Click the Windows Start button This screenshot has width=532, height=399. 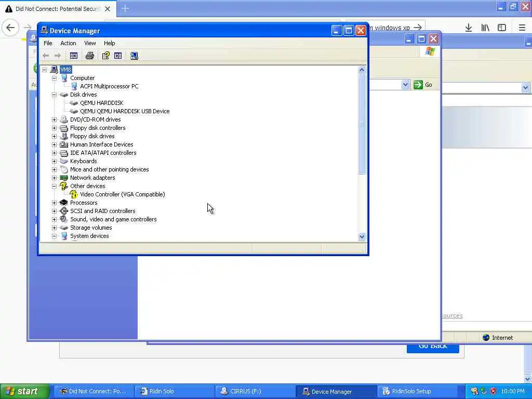24,392
